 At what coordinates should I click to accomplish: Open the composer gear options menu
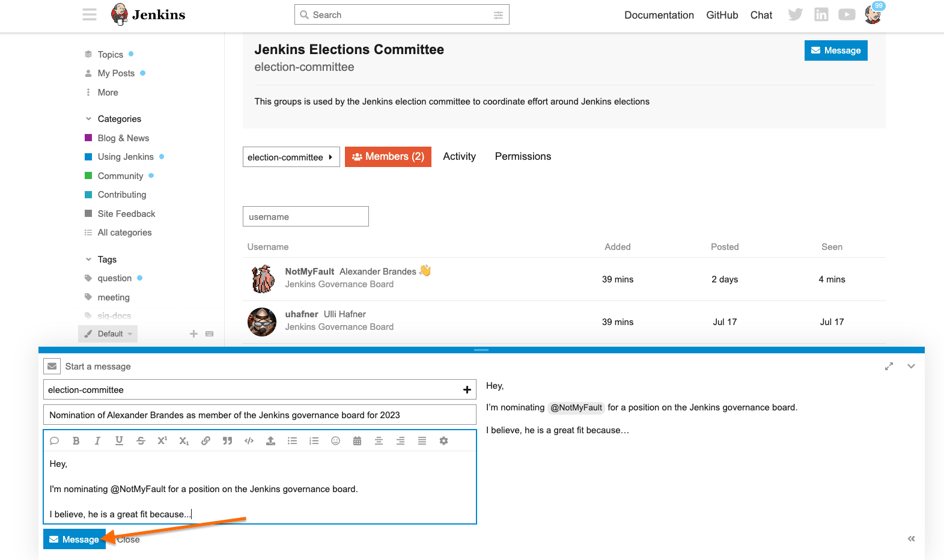pyautogui.click(x=443, y=441)
